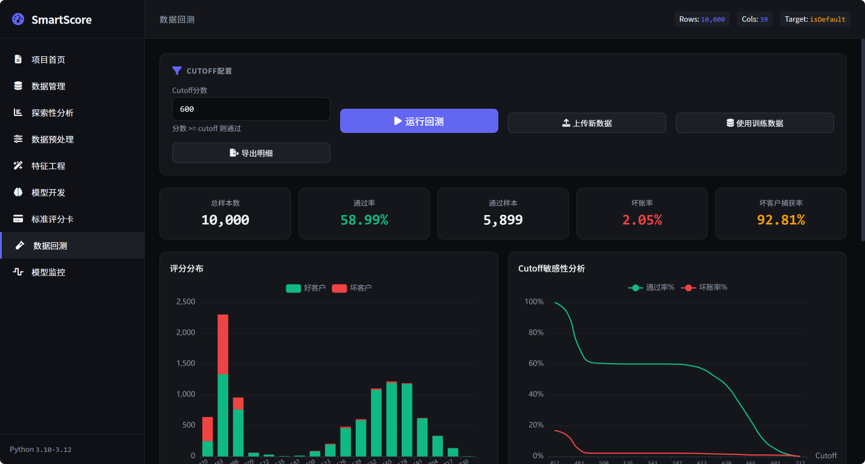
Task: Toggle 好客户 legend green swatch
Action: coord(293,288)
